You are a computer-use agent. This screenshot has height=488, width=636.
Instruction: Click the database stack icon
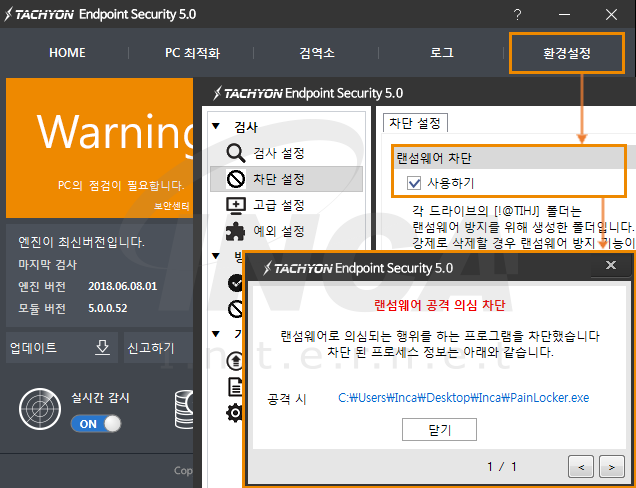click(184, 410)
